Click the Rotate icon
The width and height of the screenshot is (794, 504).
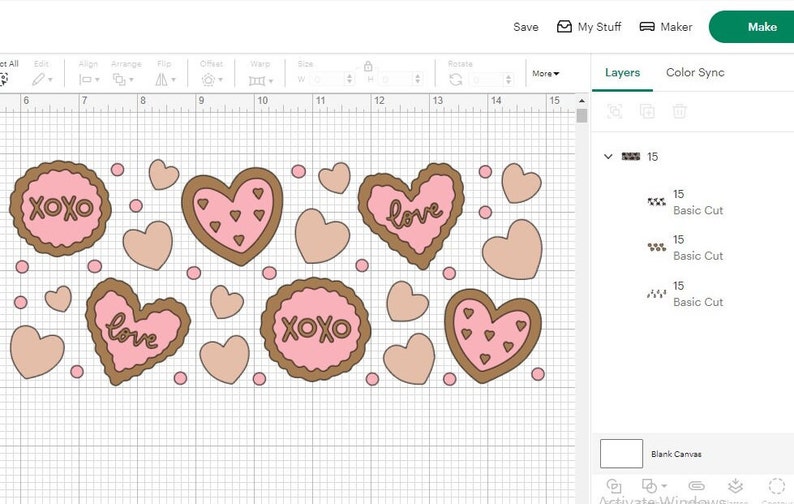tap(456, 80)
